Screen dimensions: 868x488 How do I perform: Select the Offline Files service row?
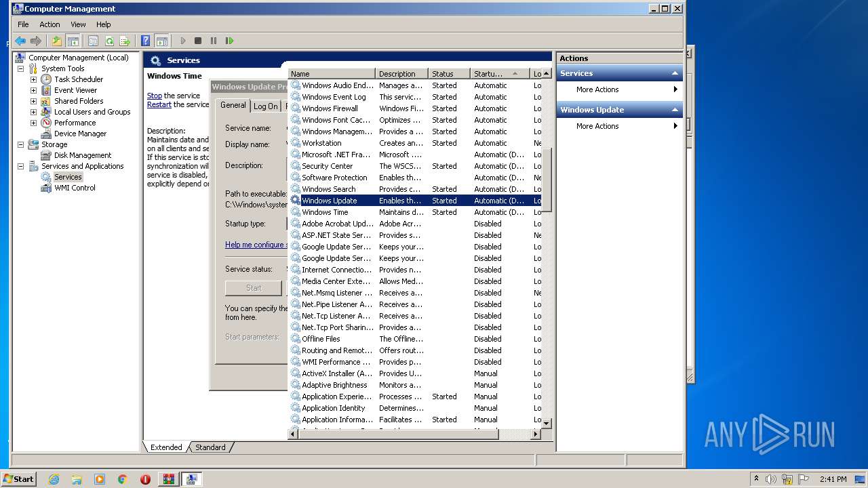[x=415, y=339]
